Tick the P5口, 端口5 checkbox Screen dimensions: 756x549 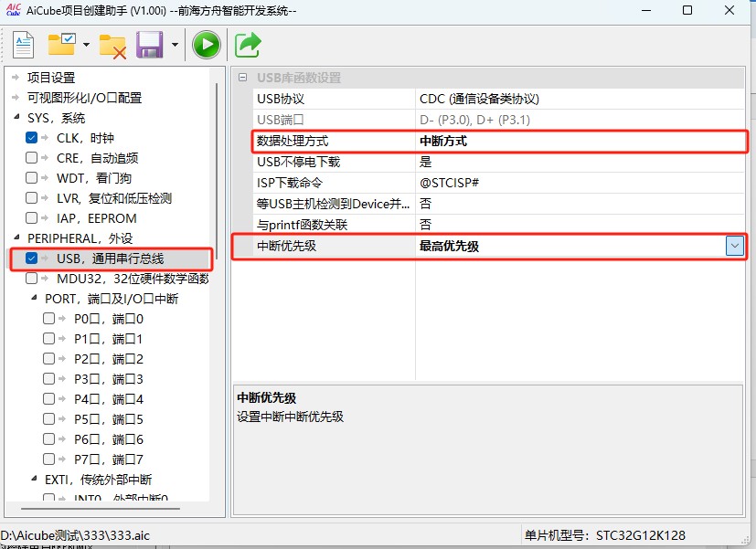point(48,419)
